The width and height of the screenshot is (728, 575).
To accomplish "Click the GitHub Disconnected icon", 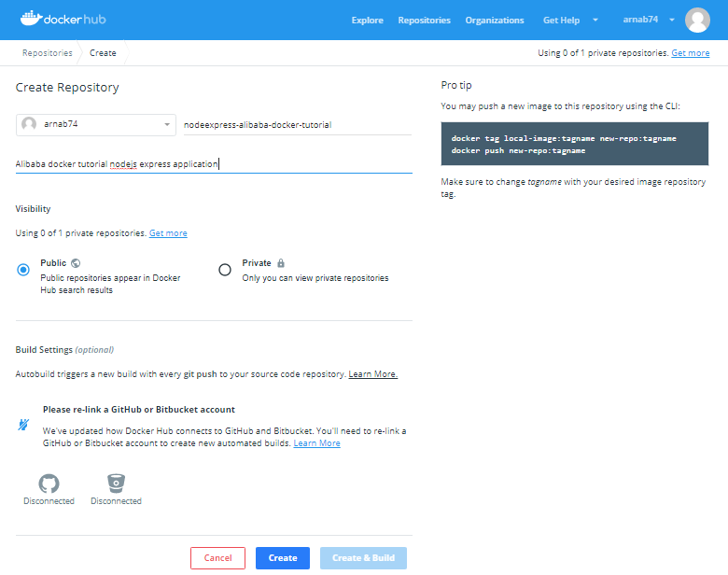I will (49, 483).
